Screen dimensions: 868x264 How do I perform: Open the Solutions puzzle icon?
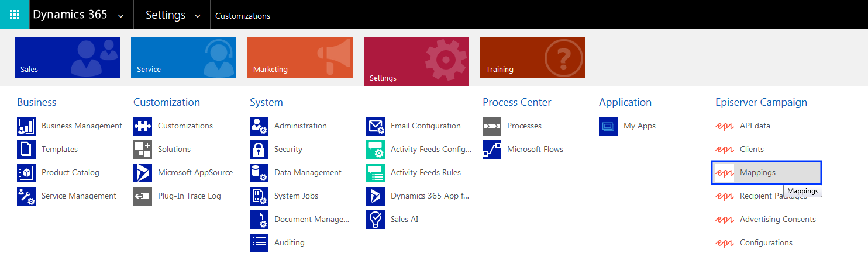[143, 150]
